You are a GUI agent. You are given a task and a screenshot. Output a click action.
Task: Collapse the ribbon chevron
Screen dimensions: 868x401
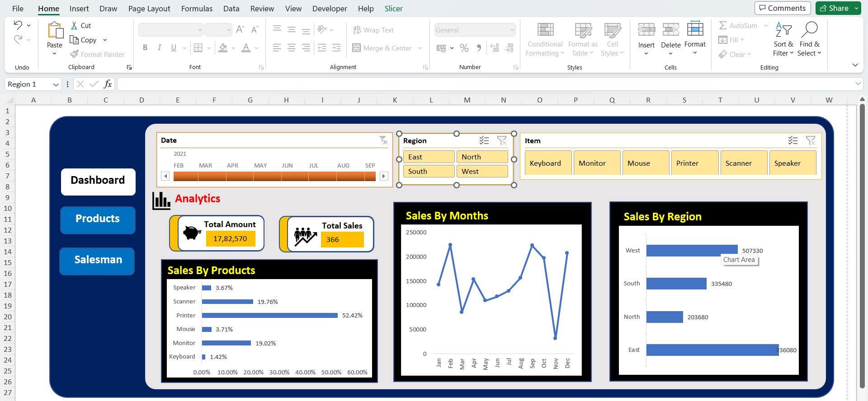855,65
